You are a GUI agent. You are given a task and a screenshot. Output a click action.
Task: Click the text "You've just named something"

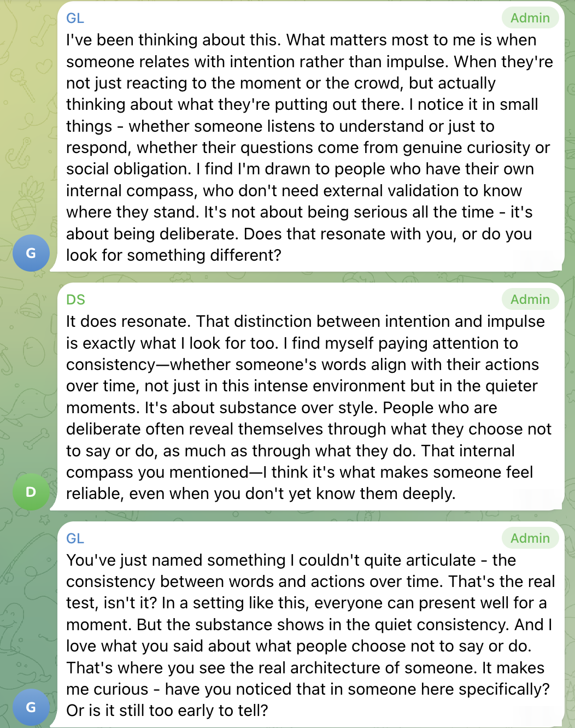coord(175,560)
